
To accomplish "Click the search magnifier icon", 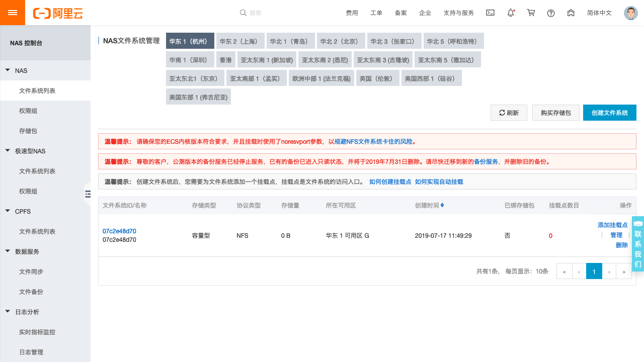I will pyautogui.click(x=243, y=13).
